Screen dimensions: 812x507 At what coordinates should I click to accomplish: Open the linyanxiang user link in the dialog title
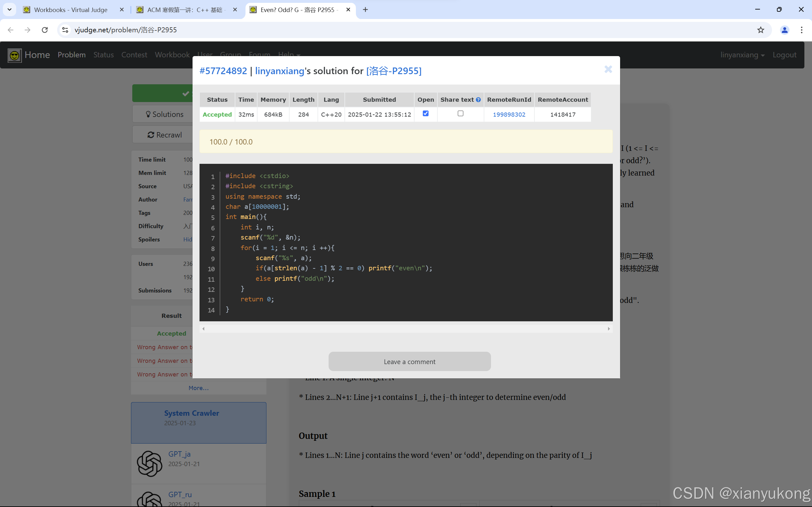click(x=279, y=71)
